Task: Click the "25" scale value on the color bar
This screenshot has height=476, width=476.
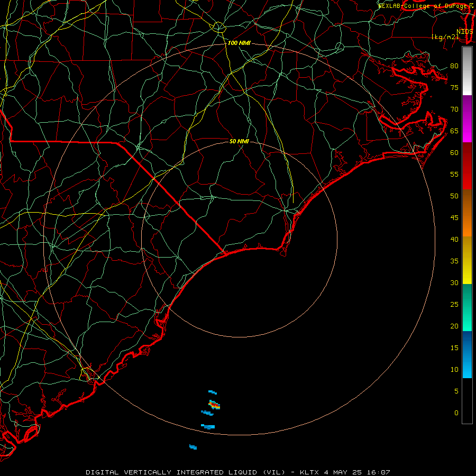Action: [454, 305]
